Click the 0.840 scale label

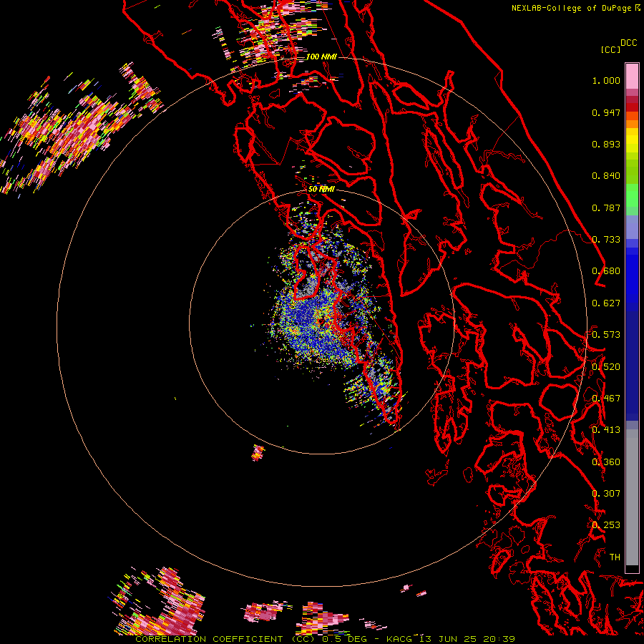click(x=606, y=176)
